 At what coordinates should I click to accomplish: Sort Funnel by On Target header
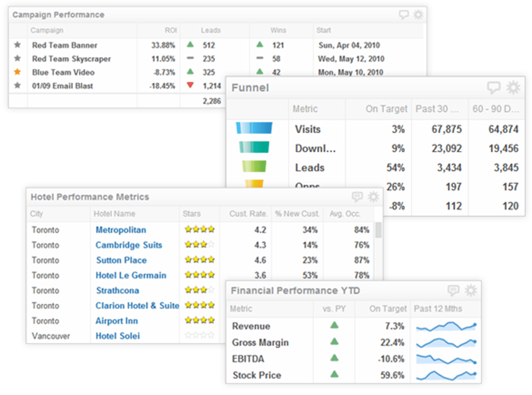point(386,109)
